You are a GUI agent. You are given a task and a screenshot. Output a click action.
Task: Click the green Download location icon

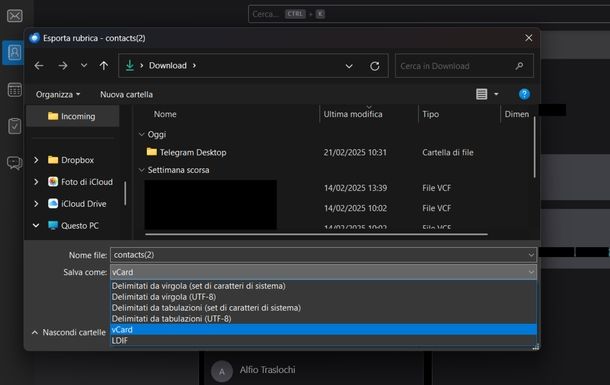130,66
